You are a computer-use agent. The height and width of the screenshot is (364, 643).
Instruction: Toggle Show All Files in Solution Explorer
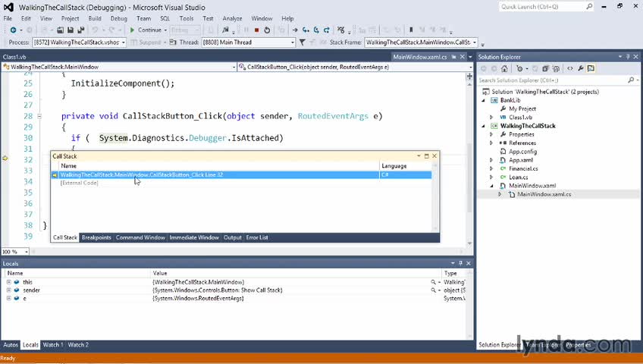point(556,68)
